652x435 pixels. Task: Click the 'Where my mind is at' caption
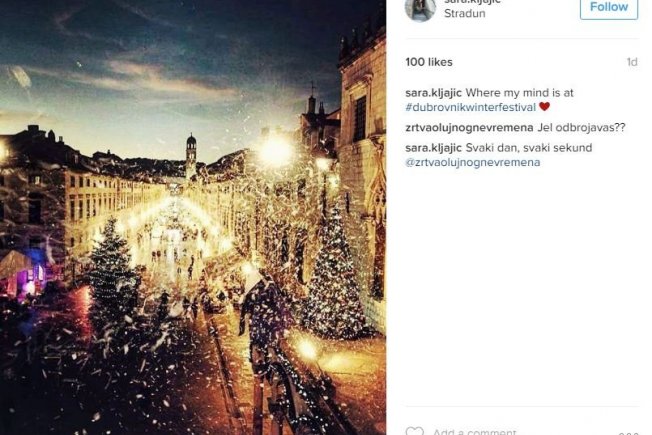[x=519, y=93]
